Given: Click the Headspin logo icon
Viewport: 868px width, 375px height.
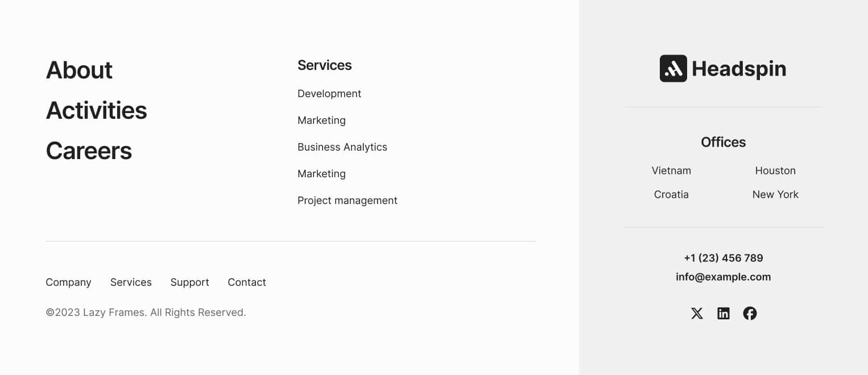Looking at the screenshot, I should [673, 68].
